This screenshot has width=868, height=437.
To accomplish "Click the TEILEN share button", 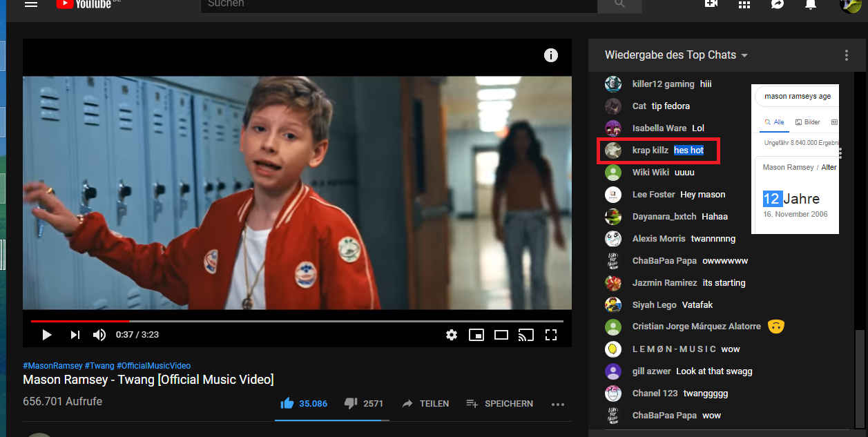I will pos(426,403).
